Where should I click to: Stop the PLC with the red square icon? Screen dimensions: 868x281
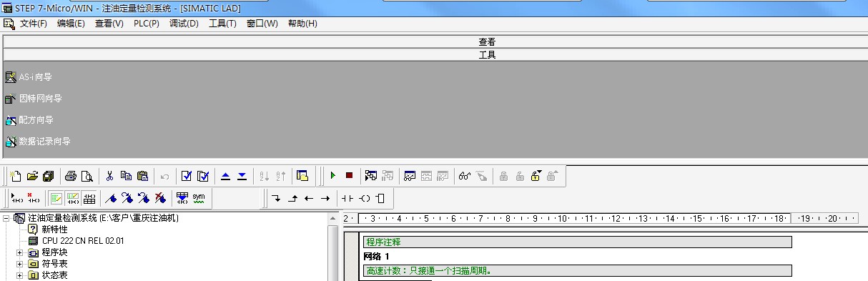[x=349, y=176]
